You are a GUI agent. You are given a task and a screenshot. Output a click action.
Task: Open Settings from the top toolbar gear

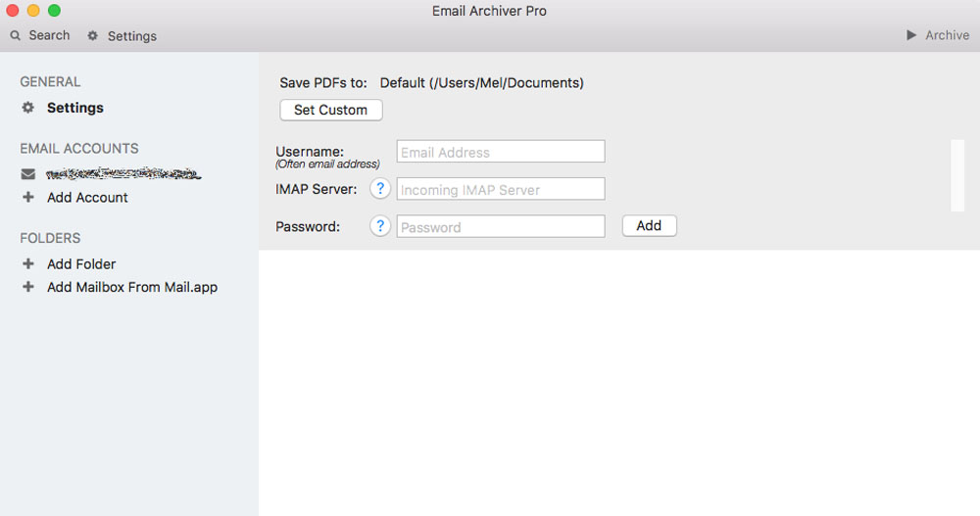[93, 35]
